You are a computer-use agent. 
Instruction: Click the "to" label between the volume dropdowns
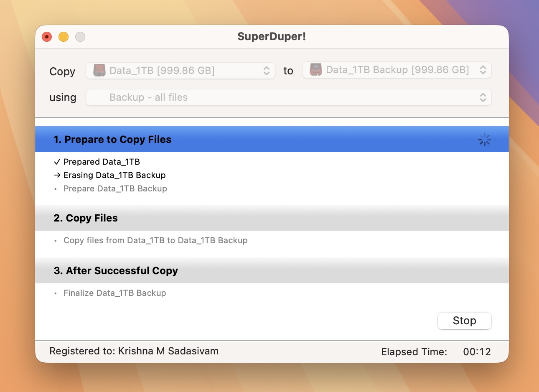(288, 71)
